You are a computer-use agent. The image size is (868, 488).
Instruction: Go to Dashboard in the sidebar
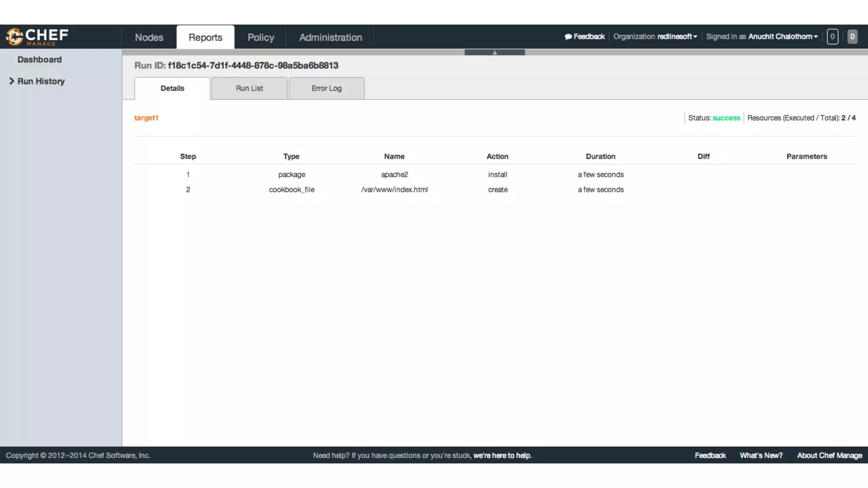pyautogui.click(x=39, y=60)
